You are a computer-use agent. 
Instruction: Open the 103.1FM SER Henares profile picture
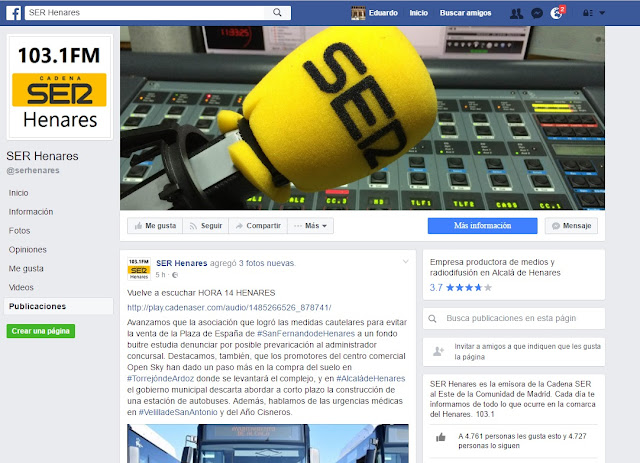pos(60,87)
